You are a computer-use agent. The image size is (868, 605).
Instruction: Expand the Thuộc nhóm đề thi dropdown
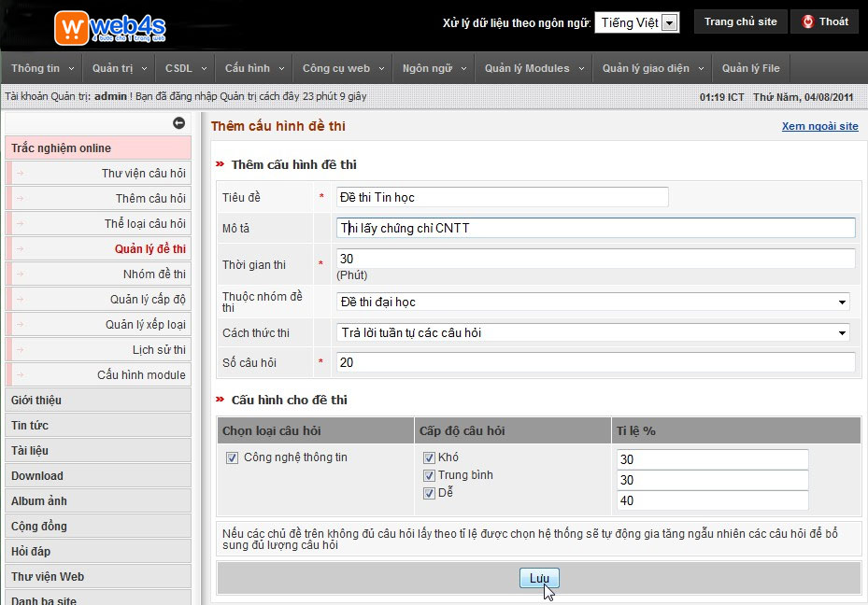[x=593, y=302]
